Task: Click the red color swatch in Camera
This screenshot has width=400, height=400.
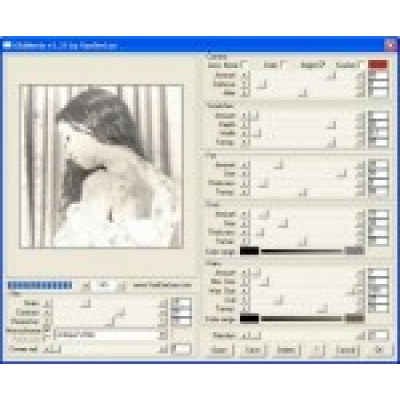Action: click(378, 64)
